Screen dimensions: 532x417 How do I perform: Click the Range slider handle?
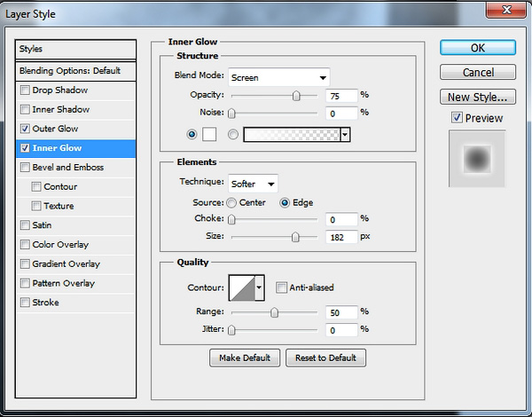(x=274, y=312)
